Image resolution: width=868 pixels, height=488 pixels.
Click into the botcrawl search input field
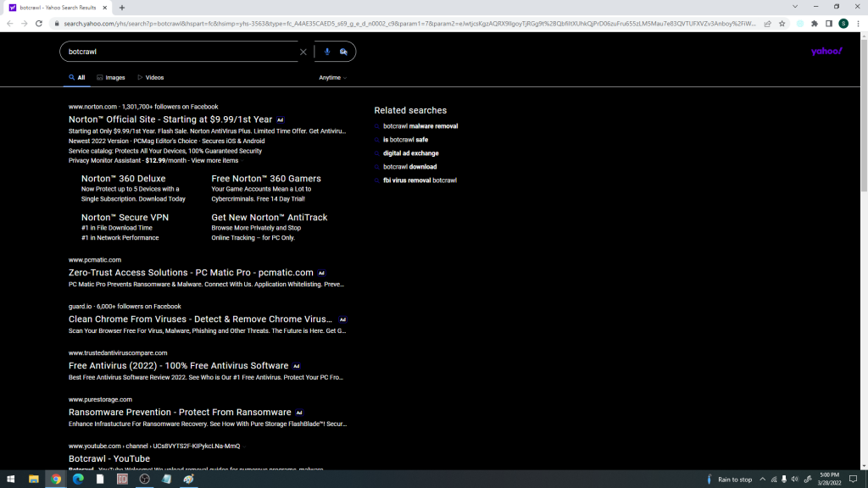click(178, 52)
